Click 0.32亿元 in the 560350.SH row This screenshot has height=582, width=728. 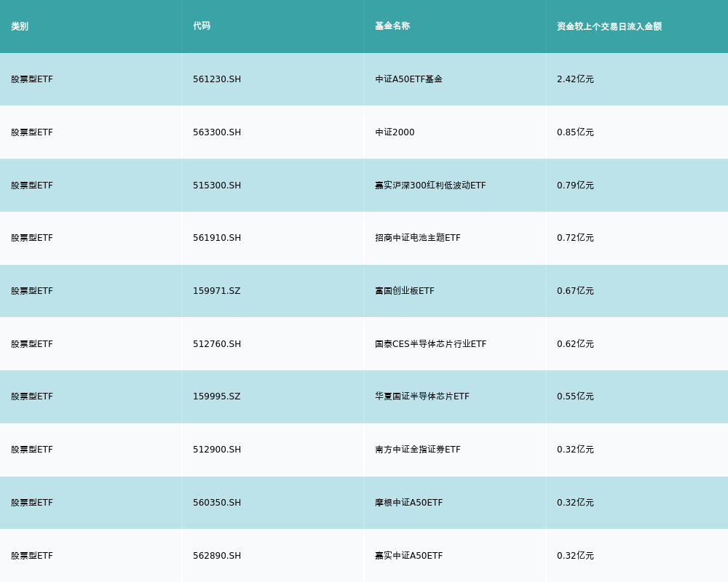pyautogui.click(x=575, y=503)
